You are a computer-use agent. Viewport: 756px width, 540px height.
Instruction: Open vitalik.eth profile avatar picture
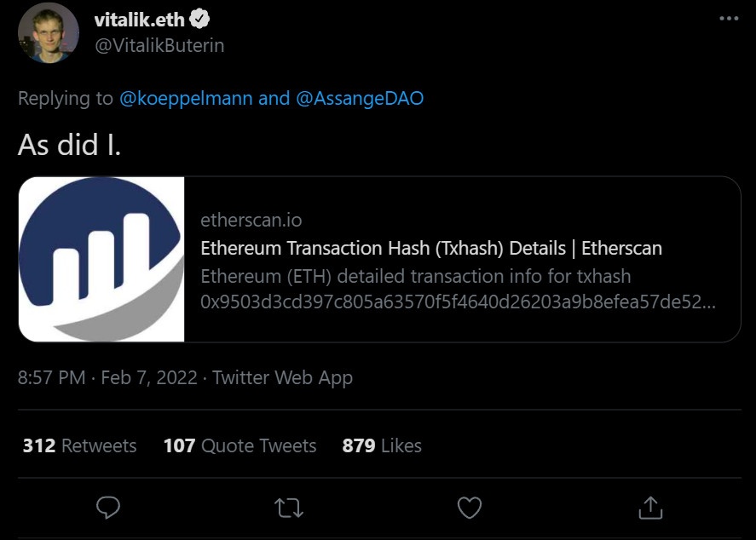(x=48, y=32)
